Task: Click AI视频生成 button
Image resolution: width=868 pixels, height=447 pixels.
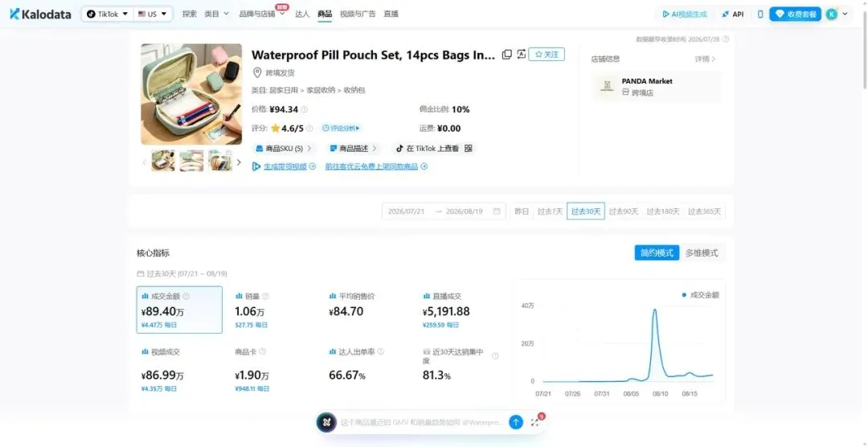Action: point(685,14)
